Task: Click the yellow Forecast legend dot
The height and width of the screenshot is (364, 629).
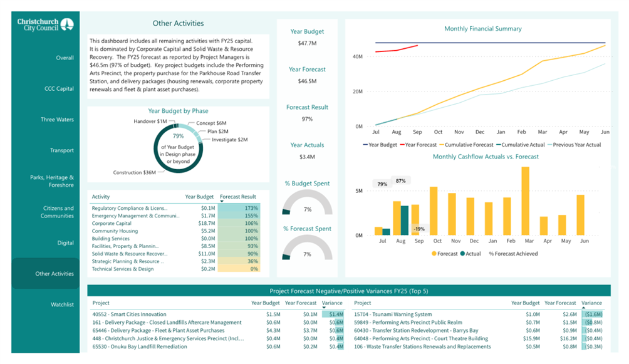Action: (434, 254)
